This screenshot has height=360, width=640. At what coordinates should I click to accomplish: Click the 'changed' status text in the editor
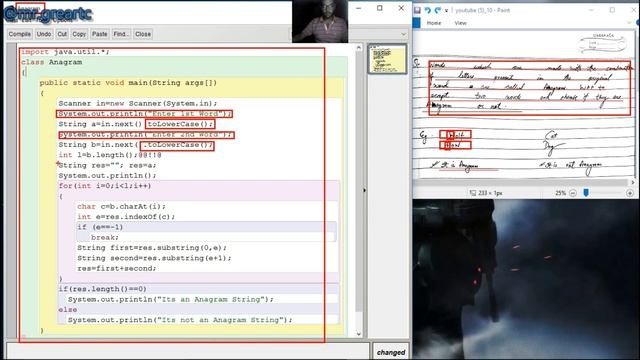click(x=391, y=352)
